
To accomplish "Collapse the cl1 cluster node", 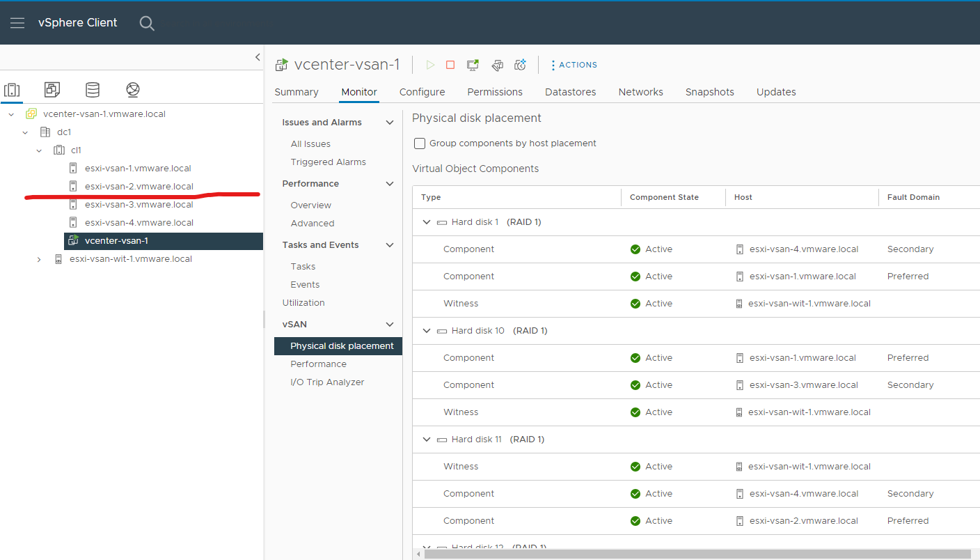I will click(x=39, y=150).
